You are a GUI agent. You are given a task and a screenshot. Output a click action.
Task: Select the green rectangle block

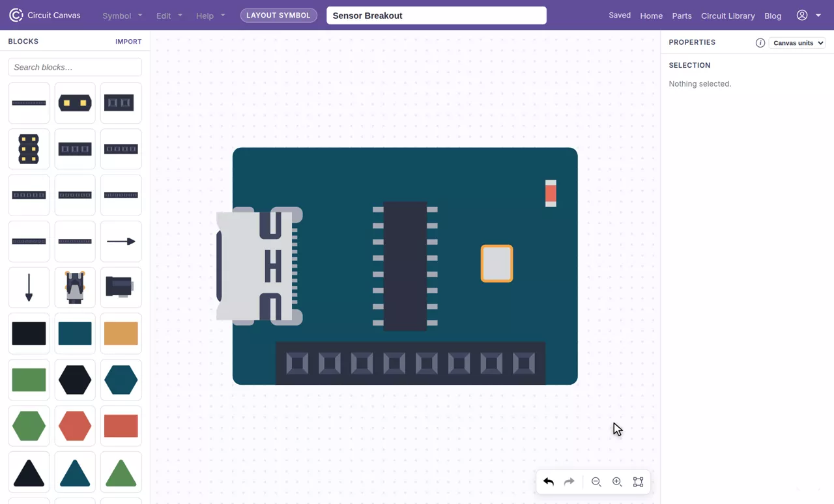tap(29, 380)
